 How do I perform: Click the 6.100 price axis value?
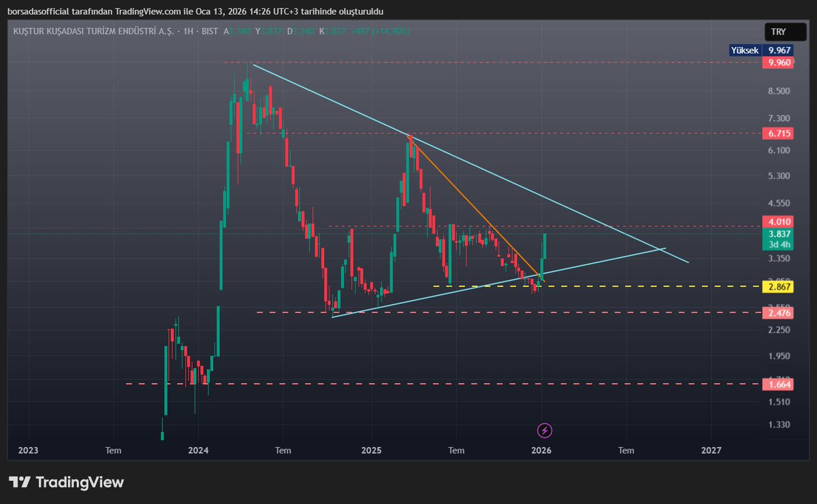coord(779,150)
